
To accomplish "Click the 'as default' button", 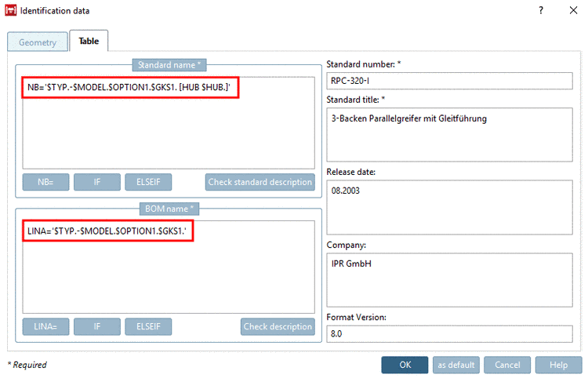I will 456,365.
